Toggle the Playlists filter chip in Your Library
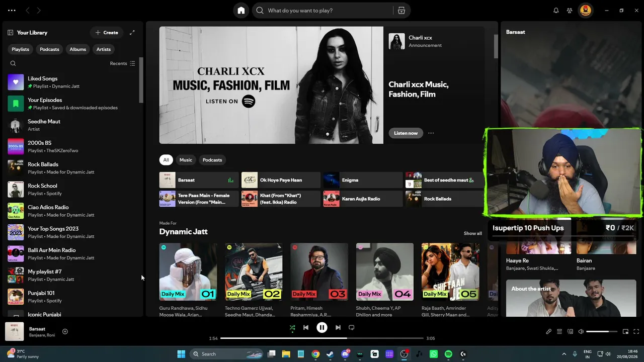The width and height of the screenshot is (644, 362). (x=21, y=49)
